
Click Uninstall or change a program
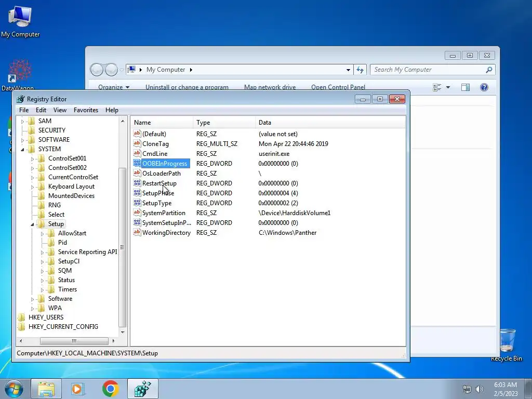point(187,87)
